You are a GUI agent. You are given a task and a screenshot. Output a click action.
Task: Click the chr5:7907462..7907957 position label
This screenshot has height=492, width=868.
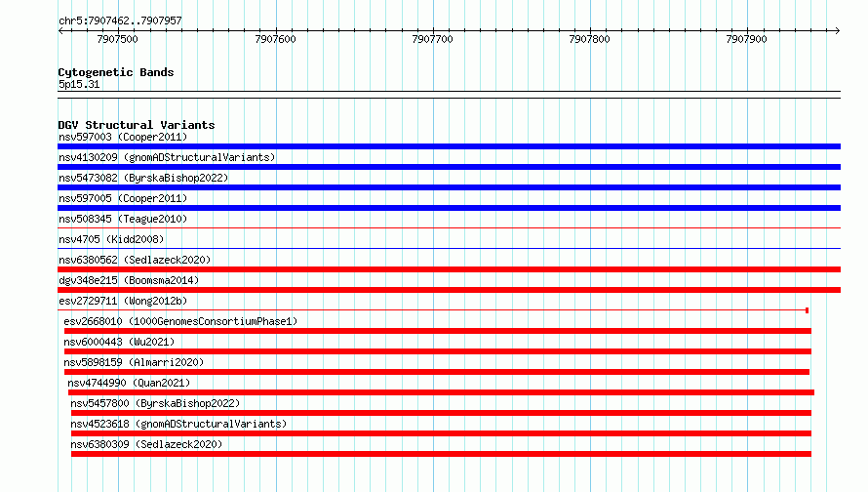[120, 20]
